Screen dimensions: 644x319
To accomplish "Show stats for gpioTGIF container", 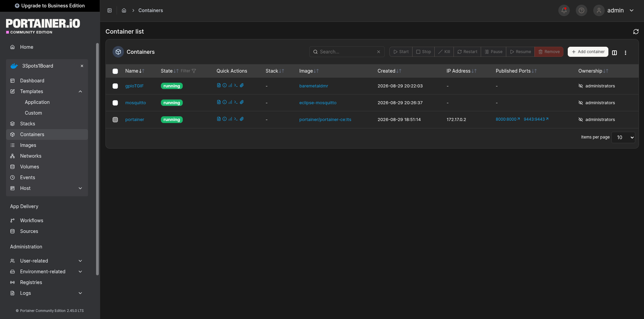I will coord(230,85).
